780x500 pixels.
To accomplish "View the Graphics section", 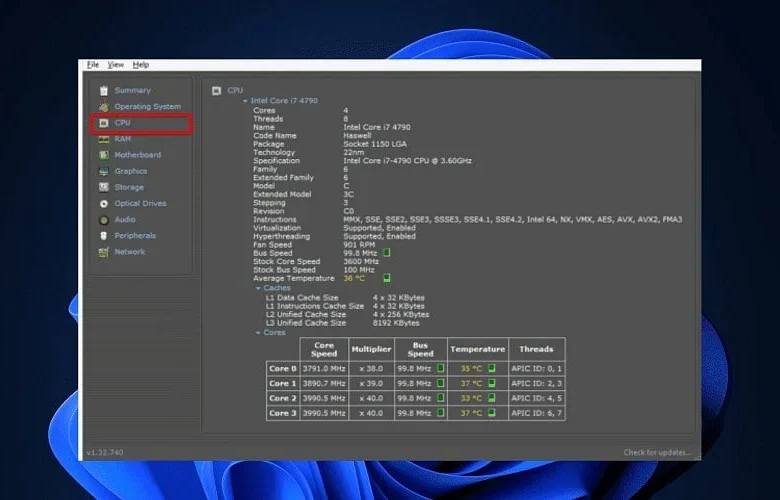I will (131, 171).
